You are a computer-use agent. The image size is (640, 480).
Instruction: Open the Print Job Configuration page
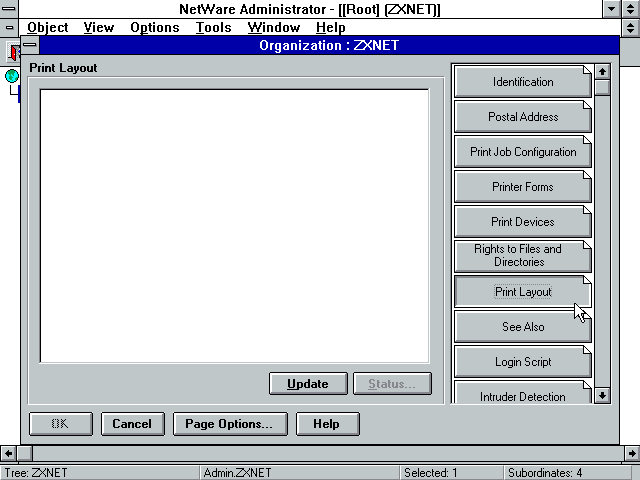[x=523, y=152]
